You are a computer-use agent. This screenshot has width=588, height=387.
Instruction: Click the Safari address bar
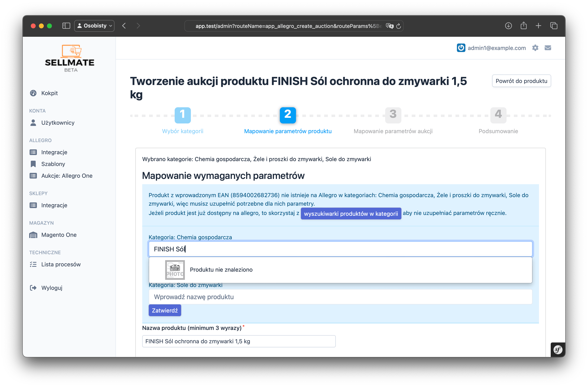coord(294,26)
